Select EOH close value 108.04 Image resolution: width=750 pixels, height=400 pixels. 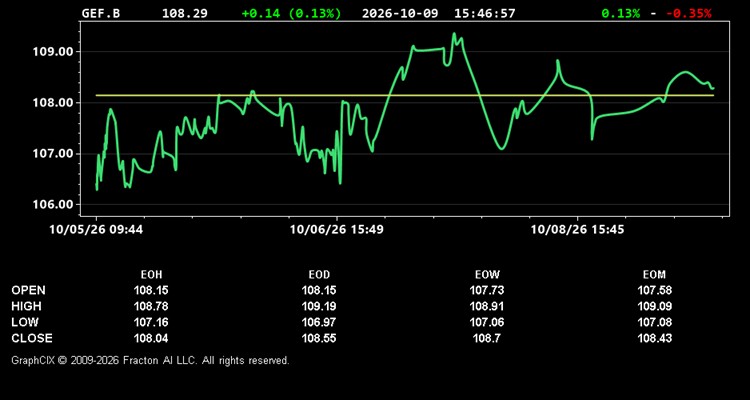point(151,338)
